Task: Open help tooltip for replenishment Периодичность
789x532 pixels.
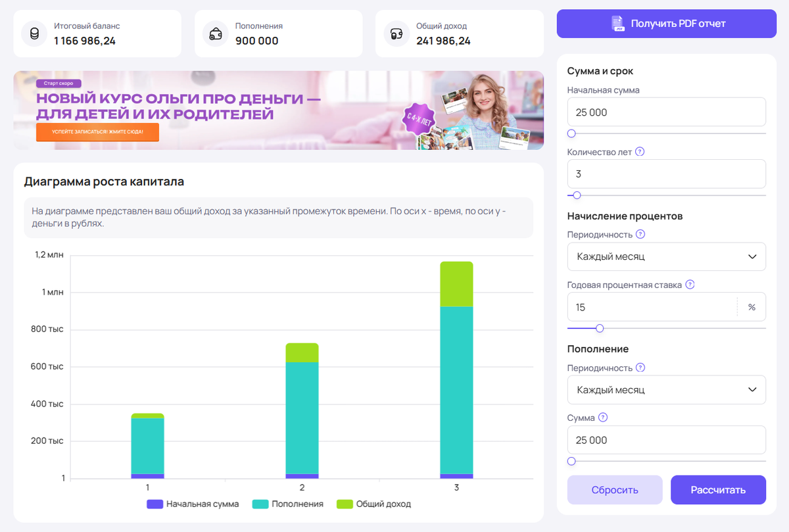Action: click(x=640, y=368)
